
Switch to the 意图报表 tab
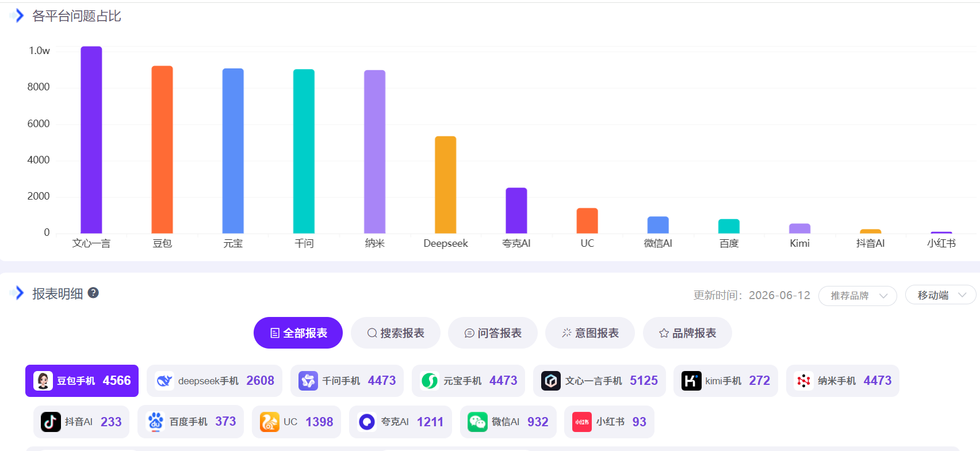590,333
